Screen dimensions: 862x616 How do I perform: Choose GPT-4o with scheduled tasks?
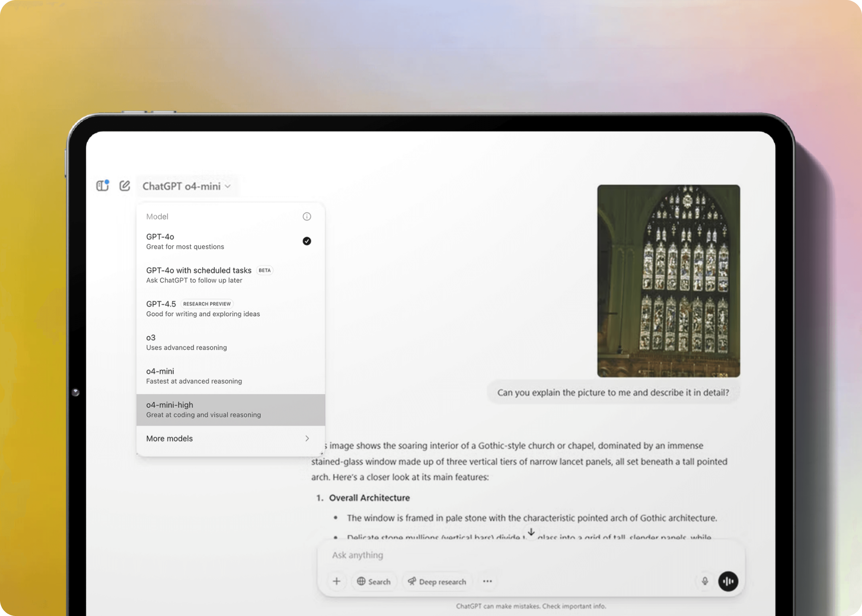pyautogui.click(x=230, y=275)
